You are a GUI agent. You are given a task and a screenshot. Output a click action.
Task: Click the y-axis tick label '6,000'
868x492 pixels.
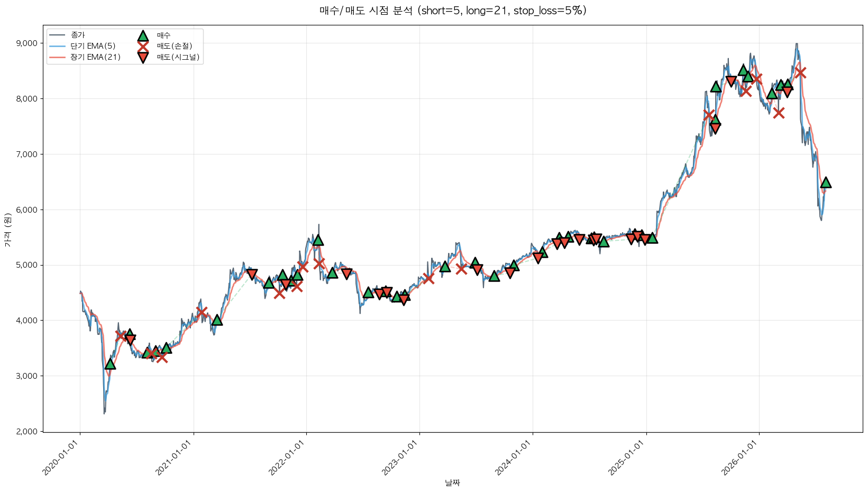click(28, 210)
